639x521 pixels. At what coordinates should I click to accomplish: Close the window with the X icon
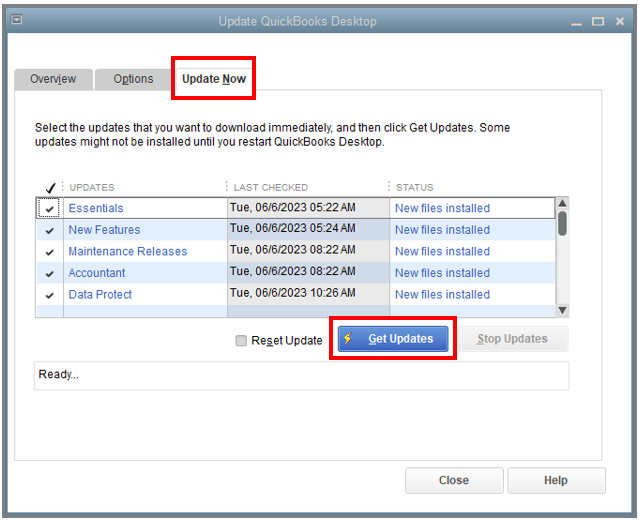click(620, 21)
